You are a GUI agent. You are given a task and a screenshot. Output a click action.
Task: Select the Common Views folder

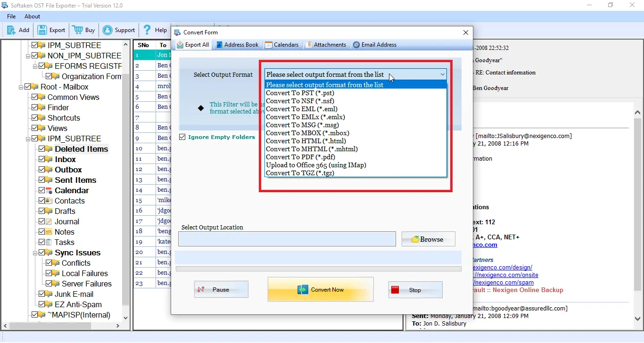(x=74, y=97)
